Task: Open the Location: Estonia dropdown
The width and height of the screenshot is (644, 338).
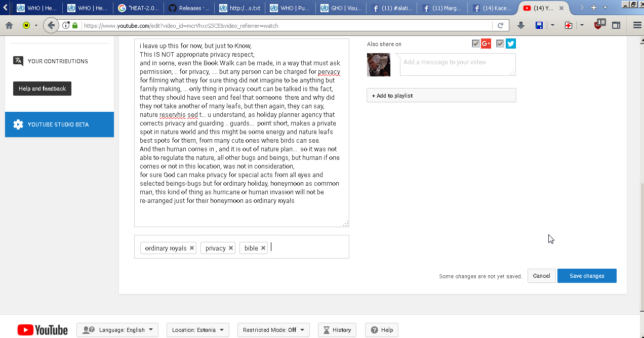Action: (198, 330)
